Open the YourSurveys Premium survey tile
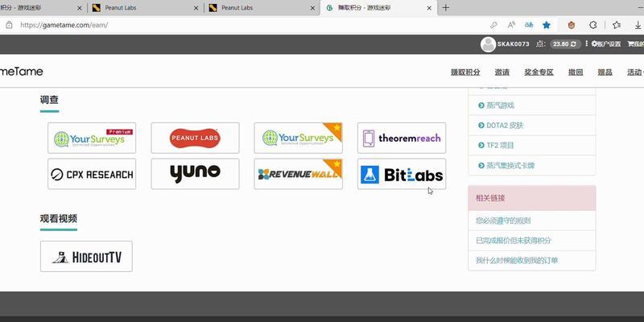This screenshot has height=322, width=644. 92,138
